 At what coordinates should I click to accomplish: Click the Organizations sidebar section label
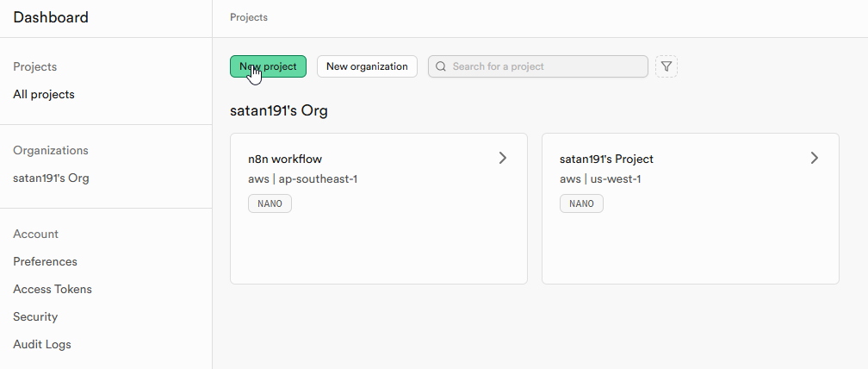point(51,150)
